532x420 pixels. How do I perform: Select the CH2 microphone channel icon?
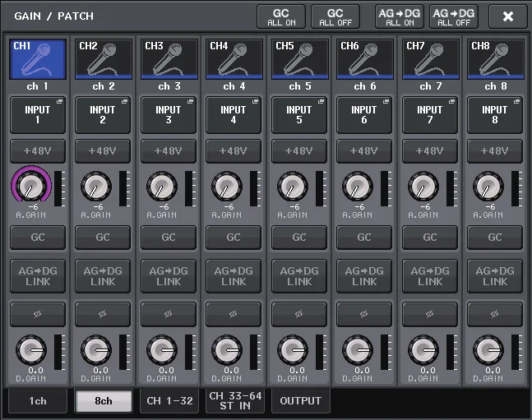pyautogui.click(x=104, y=59)
